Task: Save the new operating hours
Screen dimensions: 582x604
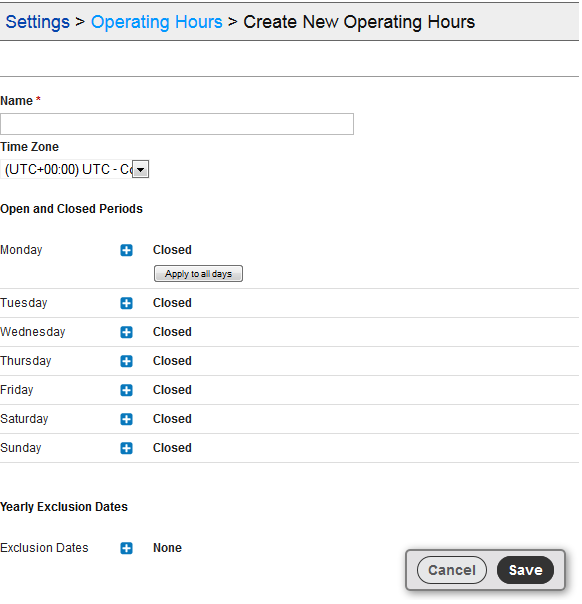Action: pos(525,570)
